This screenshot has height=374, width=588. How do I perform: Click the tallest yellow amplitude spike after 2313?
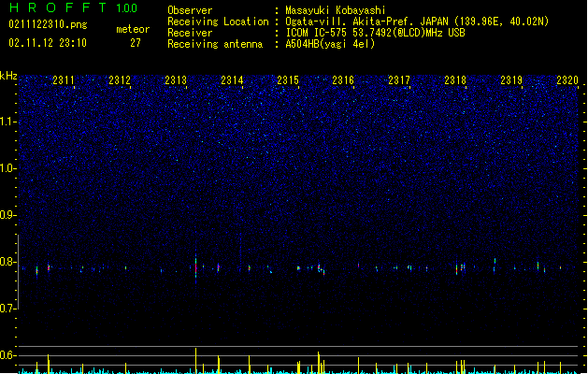(195, 361)
